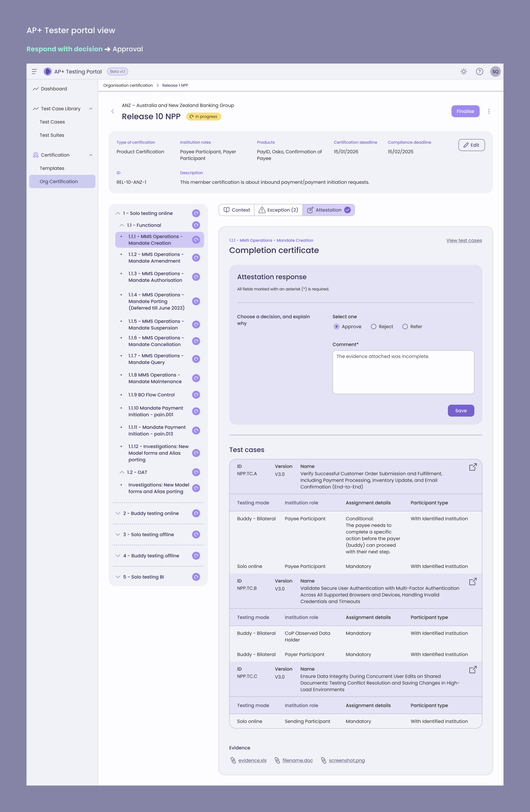
Task: Open help via the question mark icon
Action: point(480,71)
